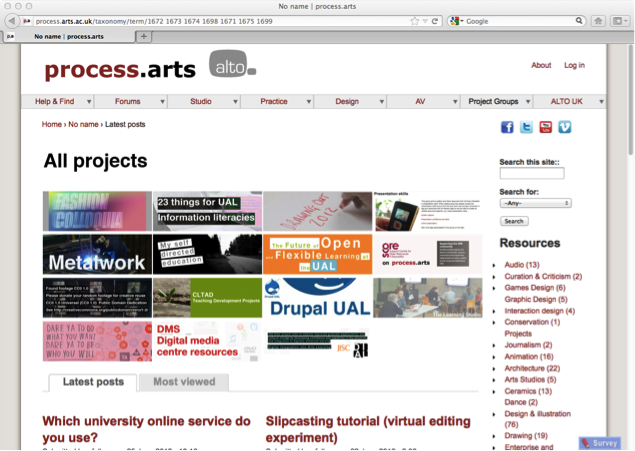This screenshot has width=635, height=451.
Task: Open the Slipcasting tutorial post title
Action: coord(368,429)
